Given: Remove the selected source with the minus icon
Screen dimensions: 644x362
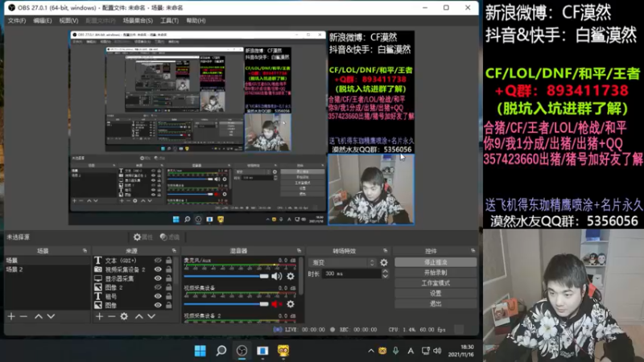Looking at the screenshot, I should 111,316.
